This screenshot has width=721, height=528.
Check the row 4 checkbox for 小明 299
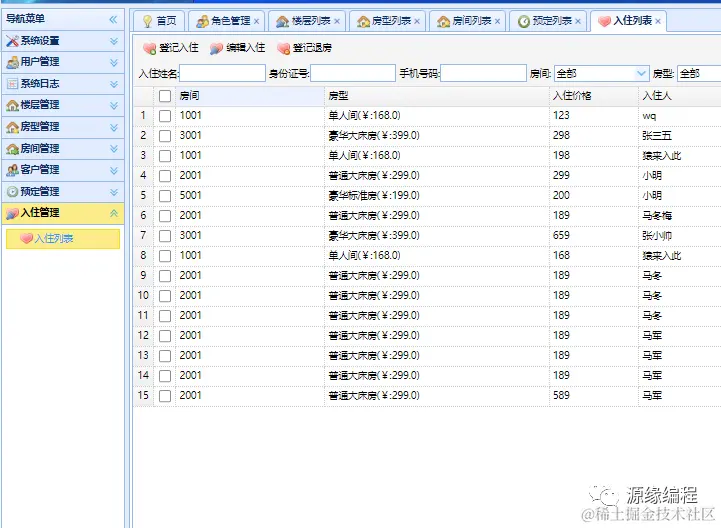click(165, 176)
